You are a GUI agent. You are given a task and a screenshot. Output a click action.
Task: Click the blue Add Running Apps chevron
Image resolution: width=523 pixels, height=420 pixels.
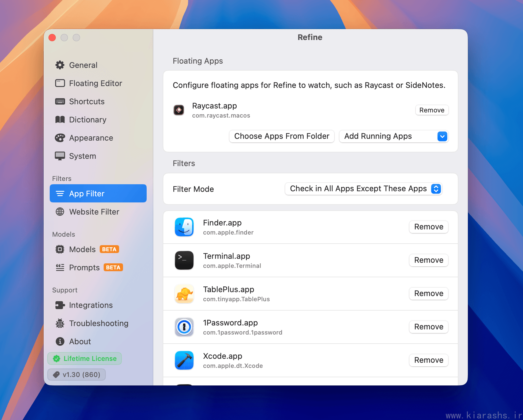tap(442, 136)
